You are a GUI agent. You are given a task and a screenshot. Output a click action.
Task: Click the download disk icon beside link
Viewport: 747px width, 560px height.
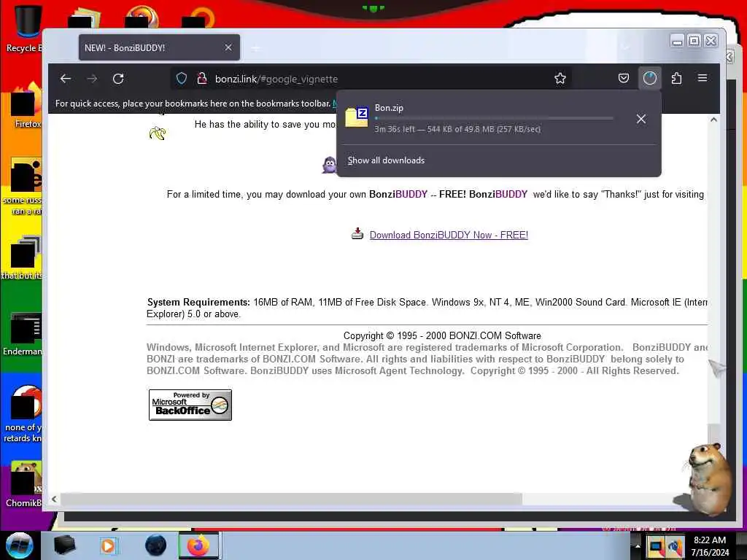coord(357,234)
